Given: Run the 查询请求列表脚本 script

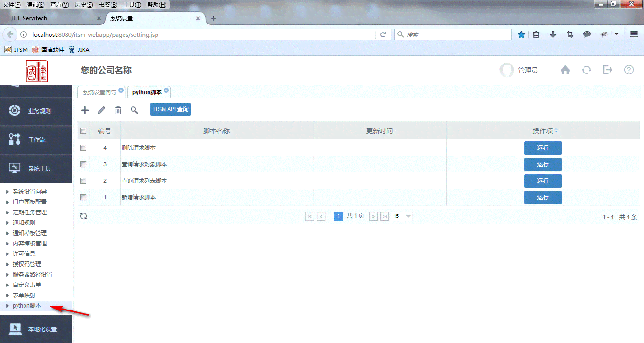Looking at the screenshot, I should 543,181.
